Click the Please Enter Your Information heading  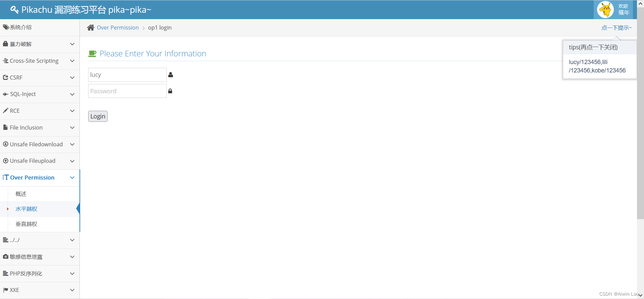pos(153,54)
